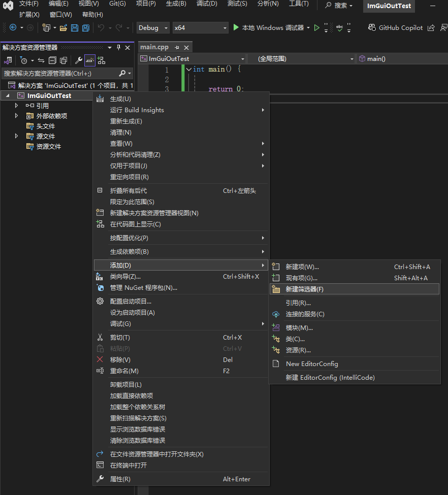
Task: Collapse the ImGuiOutTest project node
Action: [8, 95]
